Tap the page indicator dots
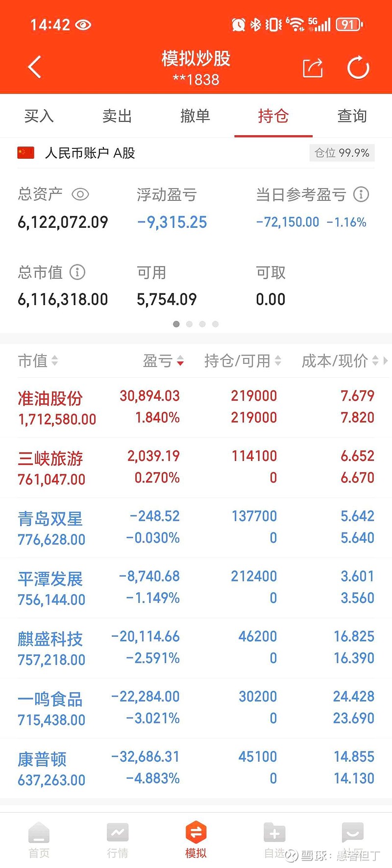 (196, 324)
